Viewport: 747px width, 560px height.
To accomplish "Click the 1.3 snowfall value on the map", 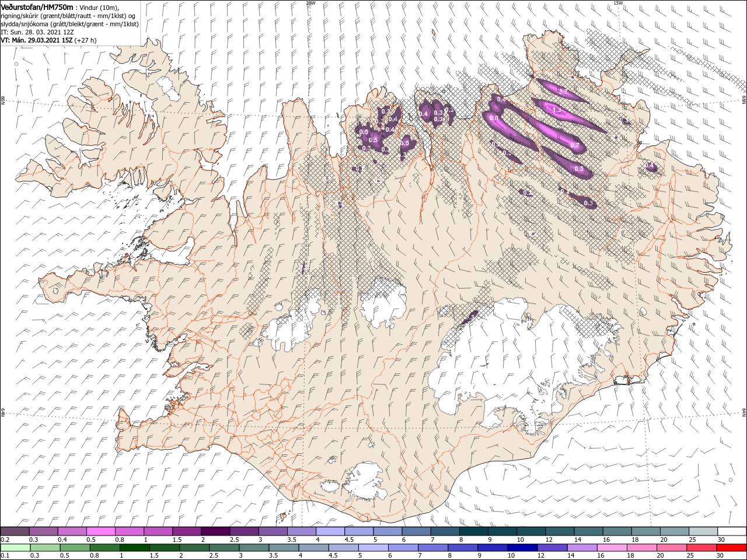I will 556,110.
